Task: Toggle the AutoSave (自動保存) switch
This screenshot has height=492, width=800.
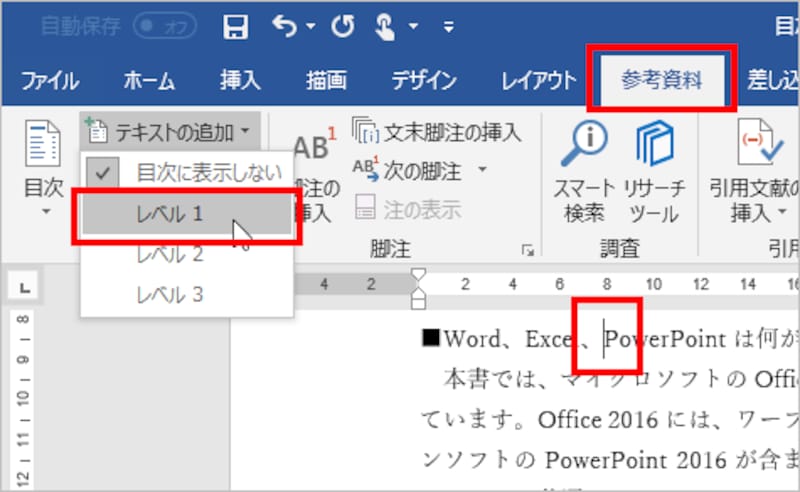Action: pos(165,26)
